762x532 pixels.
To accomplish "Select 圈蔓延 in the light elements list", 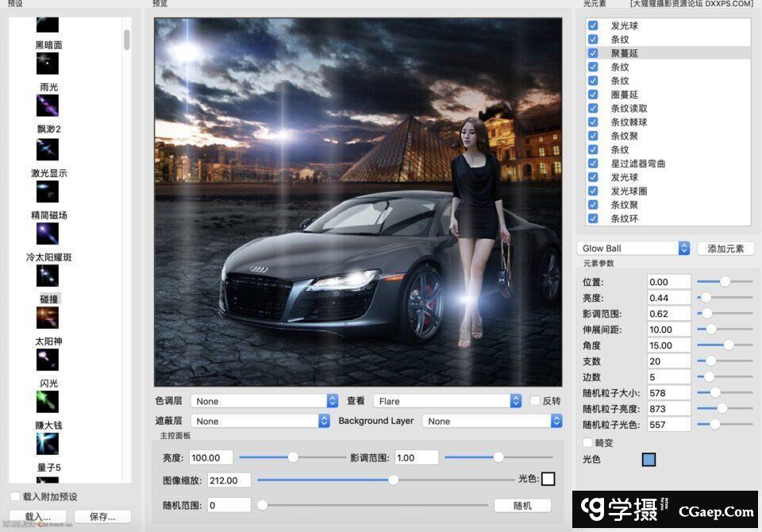I will point(624,94).
